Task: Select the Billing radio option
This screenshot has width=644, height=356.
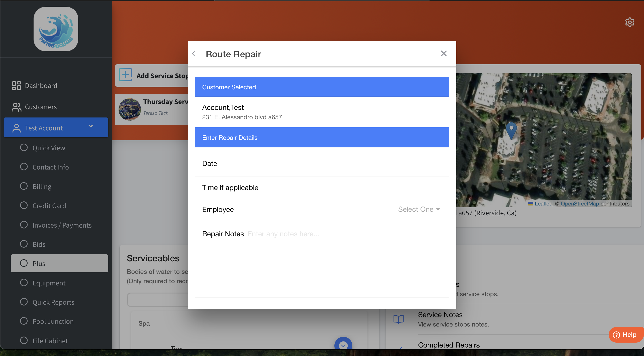Action: click(x=24, y=186)
